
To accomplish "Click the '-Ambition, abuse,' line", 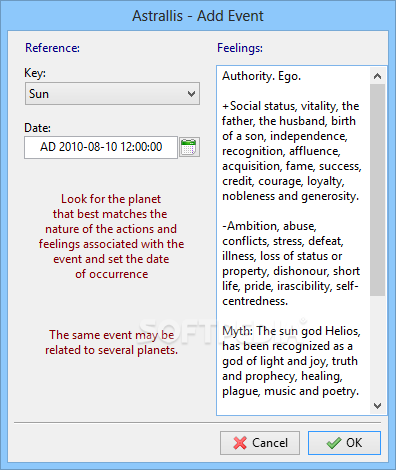I will [x=269, y=226].
